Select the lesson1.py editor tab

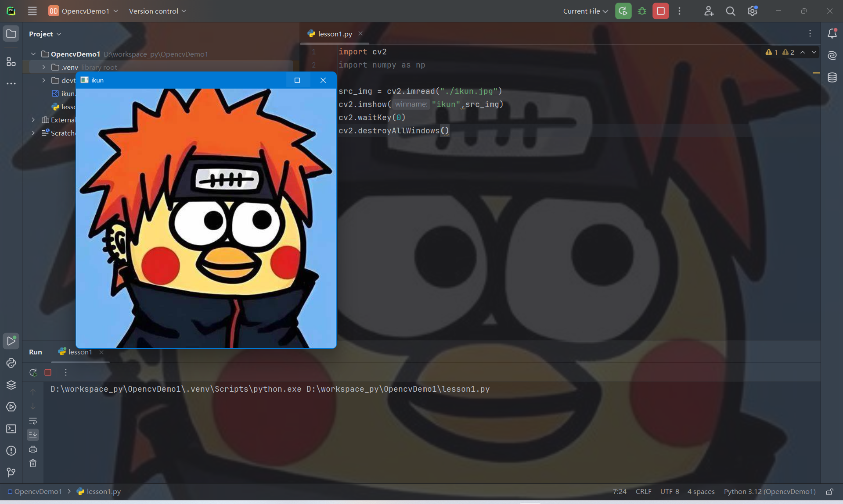tap(335, 34)
